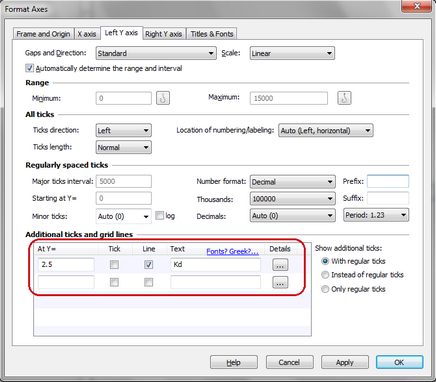Click the Help button
This screenshot has height=382, width=436.
click(x=234, y=362)
